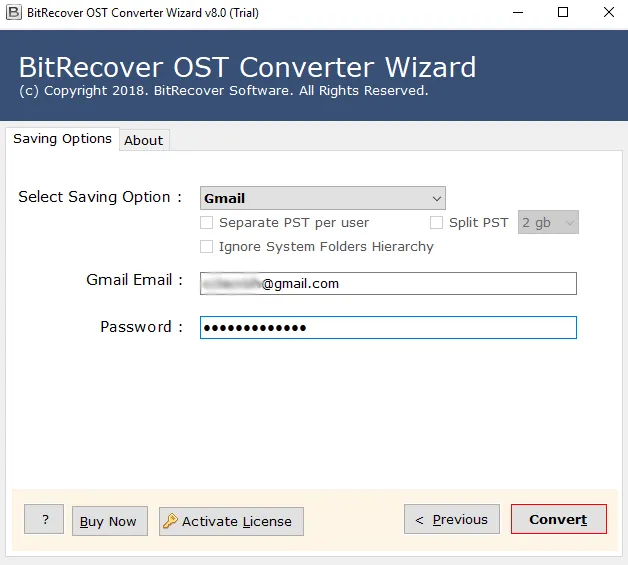
Task: Click into the Password field
Action: [388, 328]
